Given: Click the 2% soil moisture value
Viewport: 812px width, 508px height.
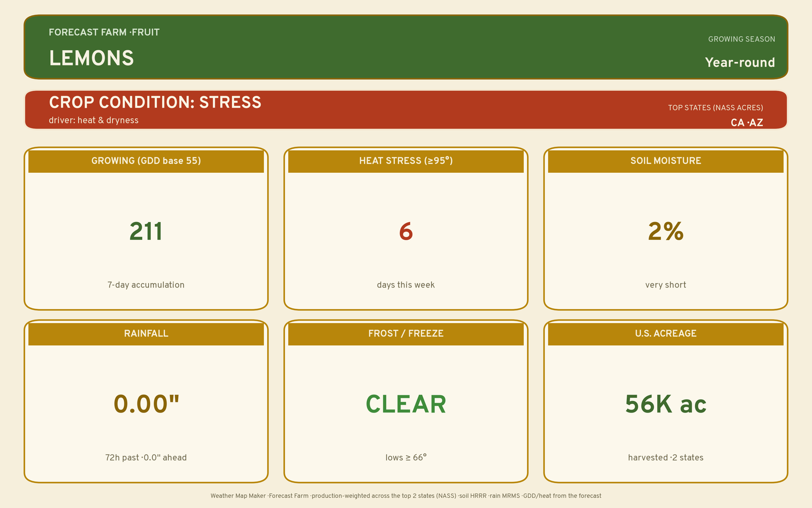Looking at the screenshot, I should (x=666, y=232).
